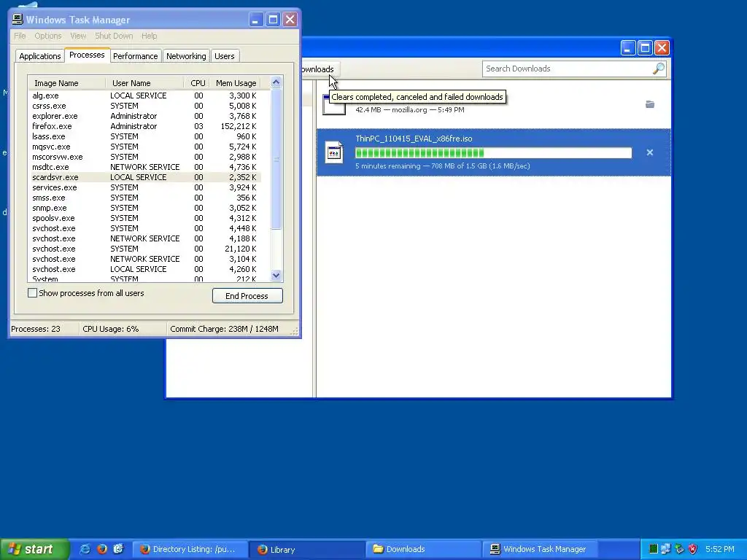Open the Shut Down menu

(x=114, y=36)
